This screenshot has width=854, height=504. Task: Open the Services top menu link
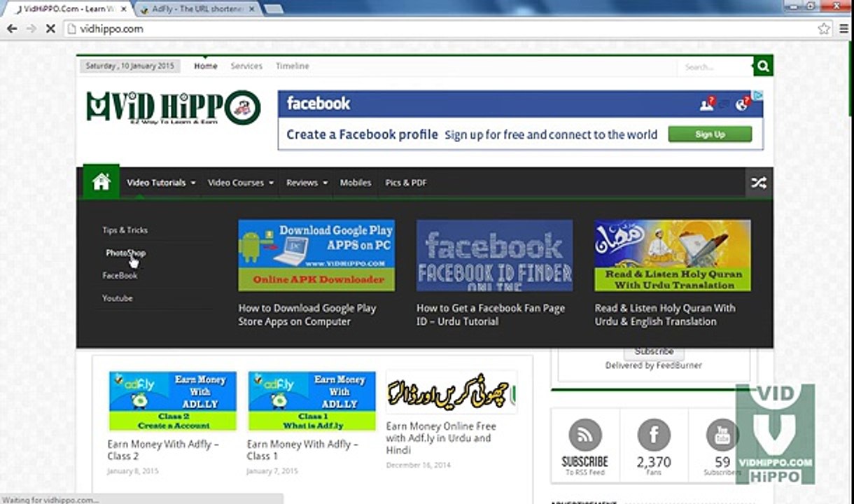coord(246,66)
